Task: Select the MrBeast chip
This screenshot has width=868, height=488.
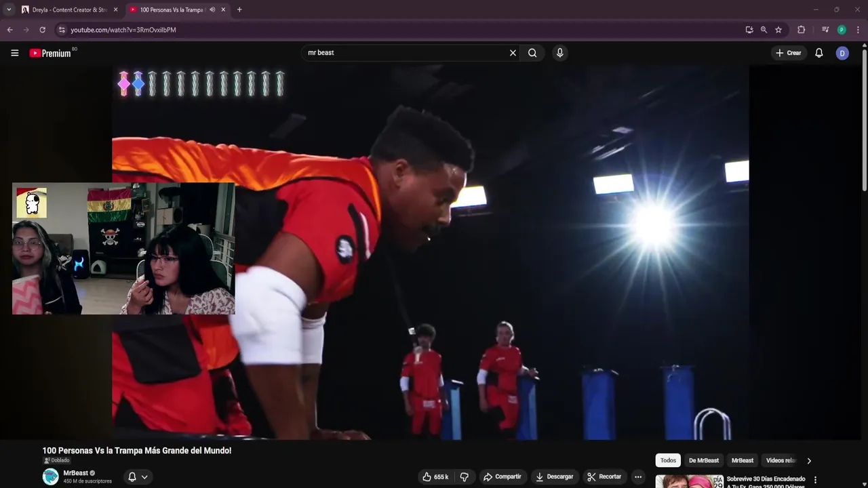Action: pyautogui.click(x=743, y=461)
